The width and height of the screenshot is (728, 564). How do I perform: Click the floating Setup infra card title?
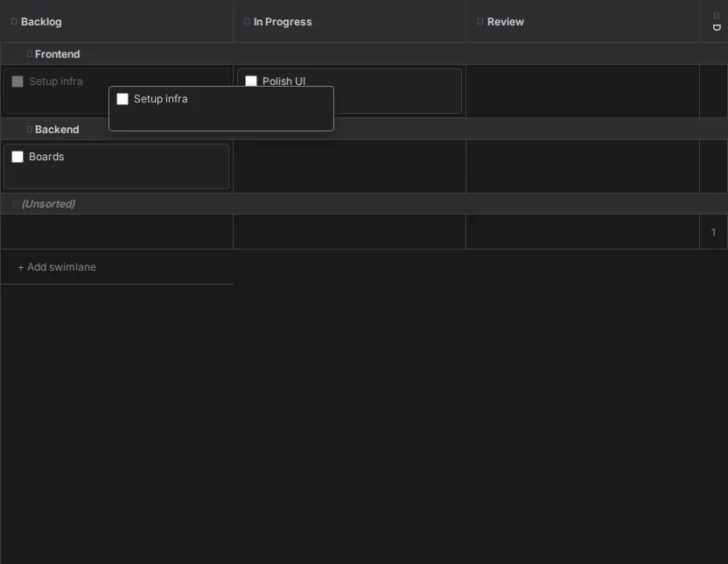161,99
